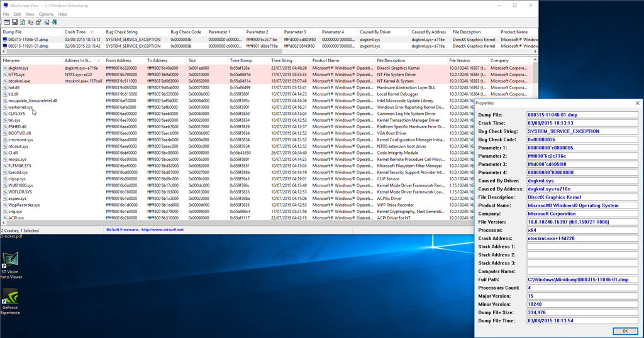Screen dimensions: 644x338
Task: Select the Wdf01000.sys driver row
Action: [238, 185]
